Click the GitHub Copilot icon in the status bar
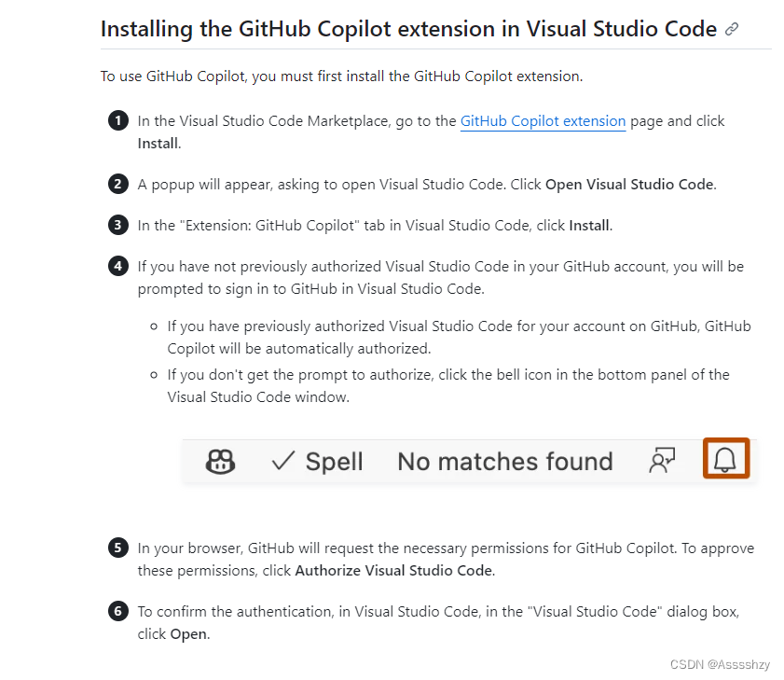The height and width of the screenshot is (680, 784). 220,460
